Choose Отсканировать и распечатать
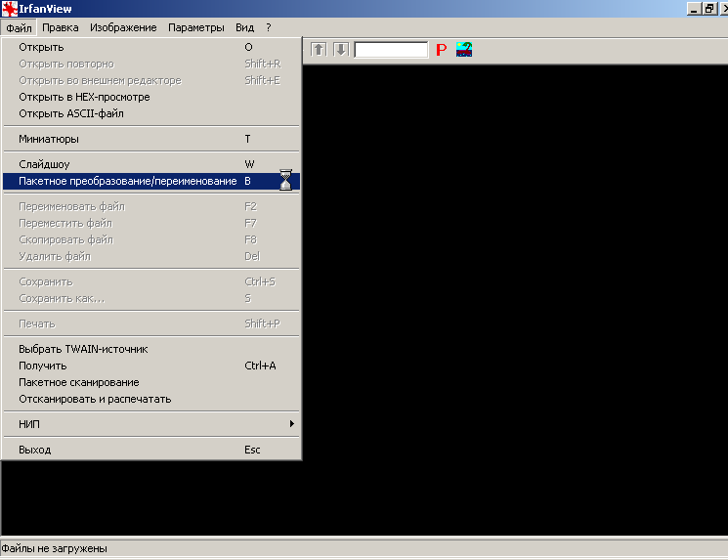Image resolution: width=728 pixels, height=560 pixels. pos(151,400)
